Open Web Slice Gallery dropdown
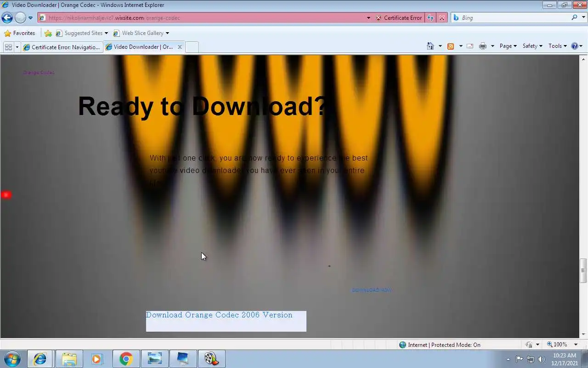This screenshot has width=588, height=368. [x=141, y=33]
